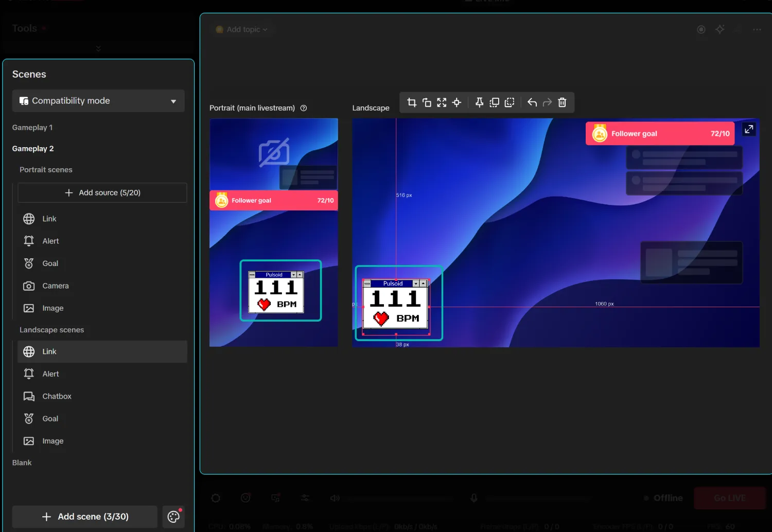Image resolution: width=772 pixels, height=532 pixels.
Task: Click the Add source (5/20) button
Action: tap(102, 192)
